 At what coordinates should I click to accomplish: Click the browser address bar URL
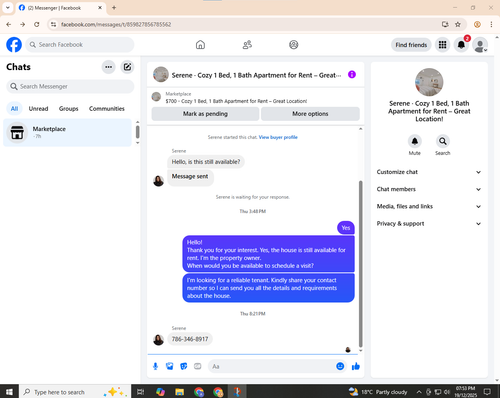tap(116, 24)
